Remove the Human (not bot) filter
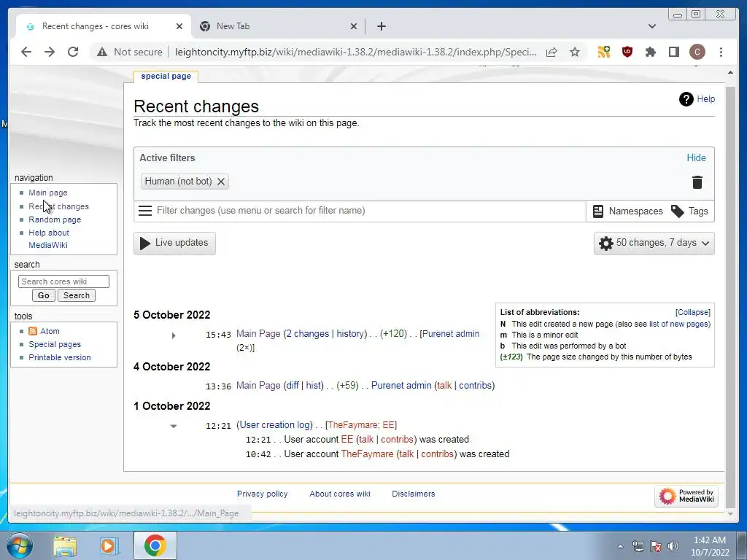 coord(220,182)
